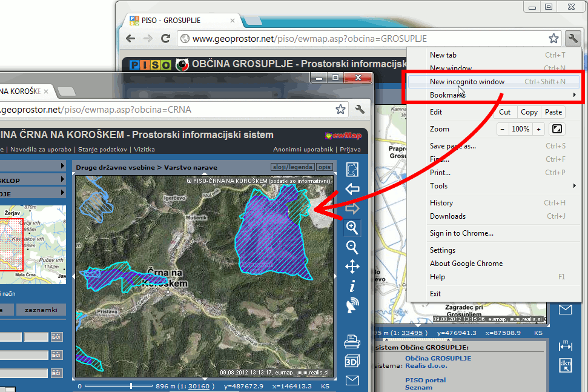Open Chrome wrench menu in Grosuplje window
The image size is (588, 392).
572,39
